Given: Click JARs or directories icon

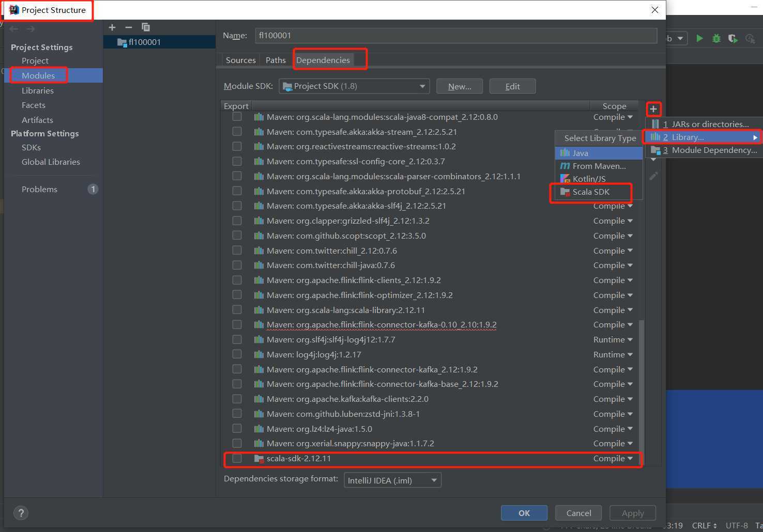Looking at the screenshot, I should [x=655, y=124].
